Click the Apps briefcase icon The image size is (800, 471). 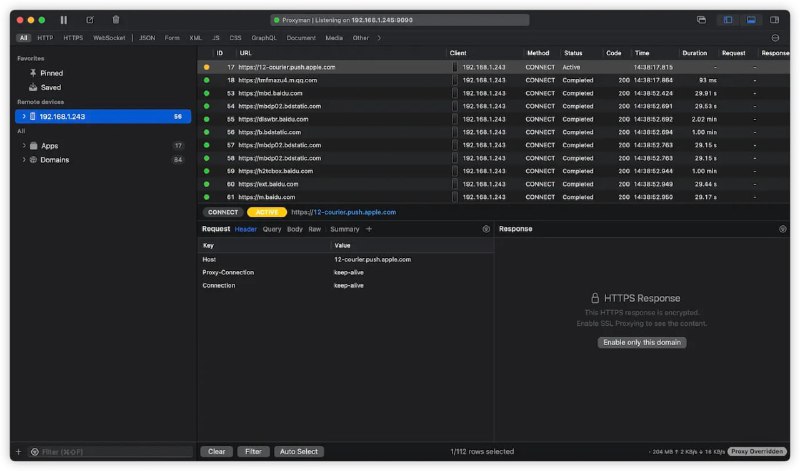[34, 145]
